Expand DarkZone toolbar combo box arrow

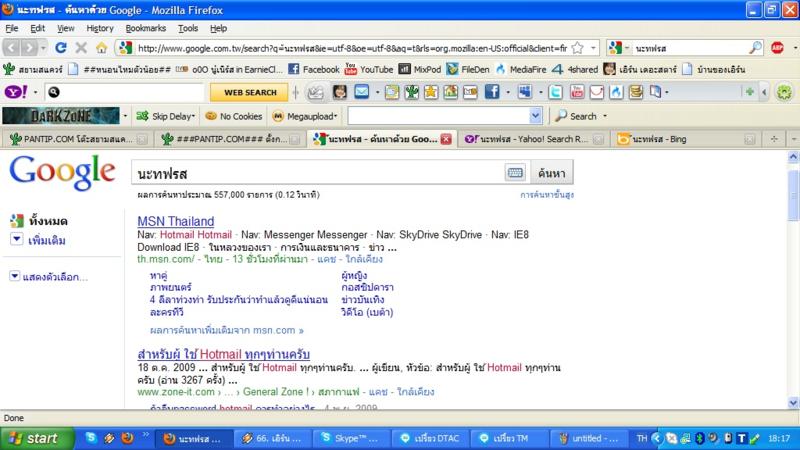[535, 116]
